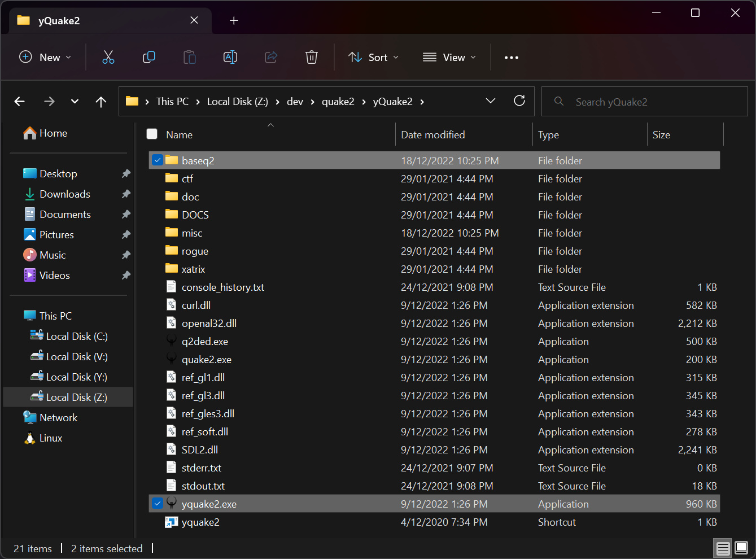The height and width of the screenshot is (559, 756).
Task: Expand chevron after dev breadcrumb
Action: 312,102
